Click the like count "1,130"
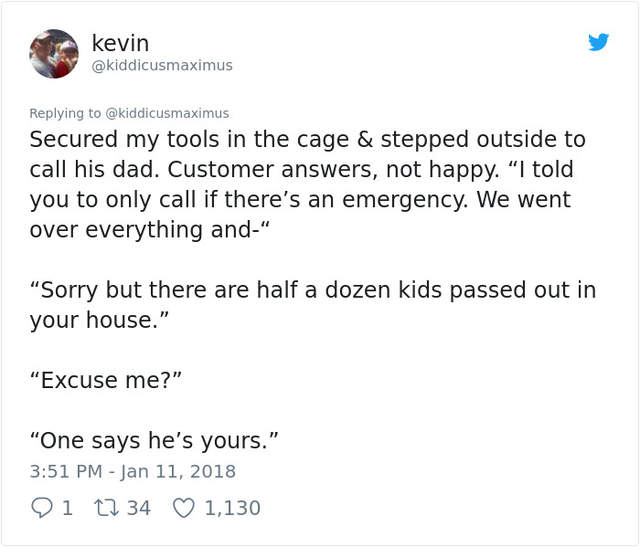 pyautogui.click(x=232, y=508)
